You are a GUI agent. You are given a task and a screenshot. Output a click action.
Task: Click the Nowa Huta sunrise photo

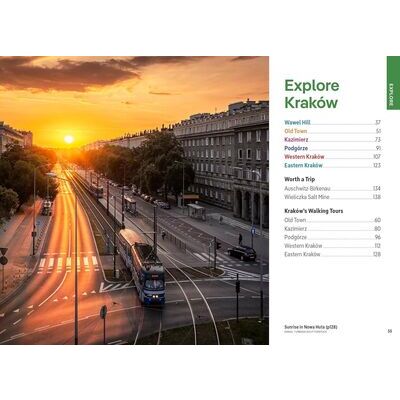(134, 200)
